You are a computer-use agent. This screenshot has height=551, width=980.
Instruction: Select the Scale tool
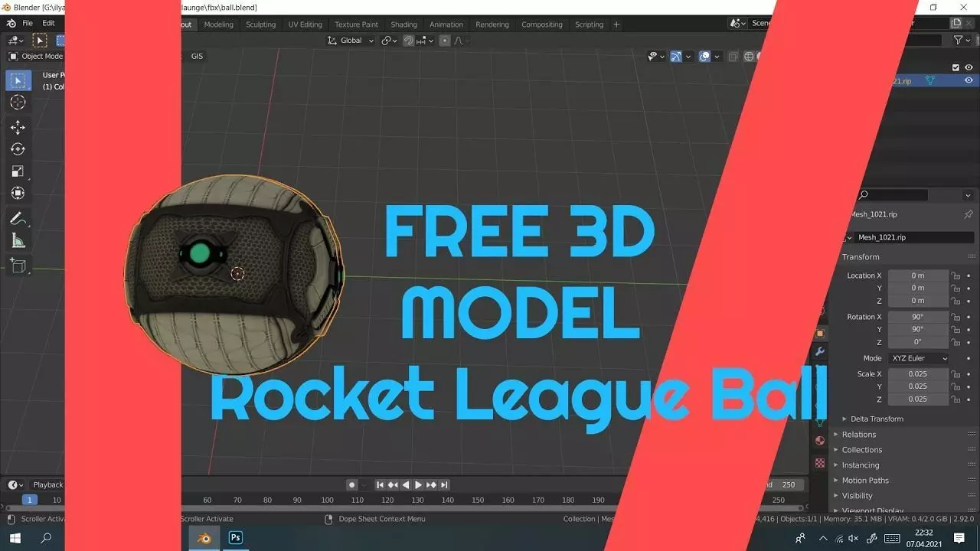coord(18,171)
